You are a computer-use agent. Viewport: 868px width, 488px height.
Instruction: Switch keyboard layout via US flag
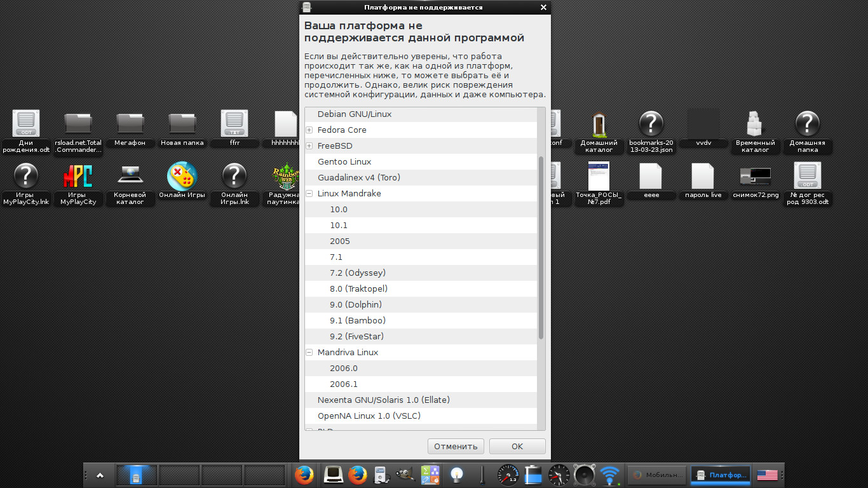click(x=768, y=475)
